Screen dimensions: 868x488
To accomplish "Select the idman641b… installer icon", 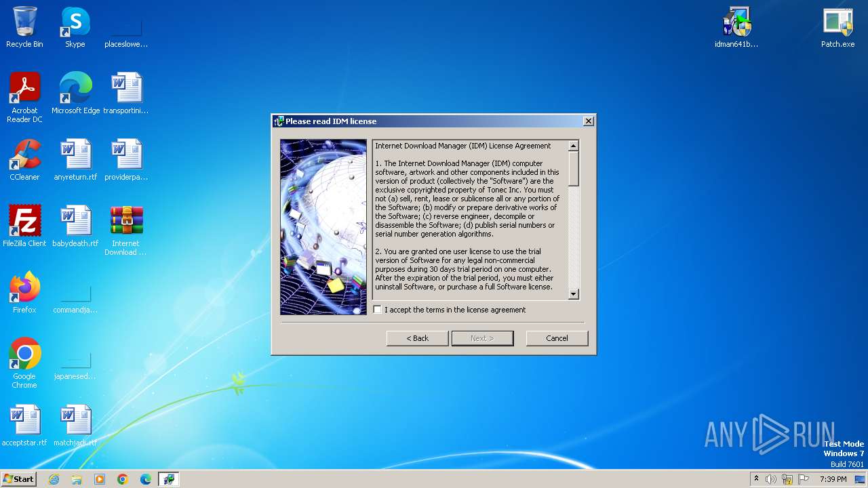I will pos(736,27).
